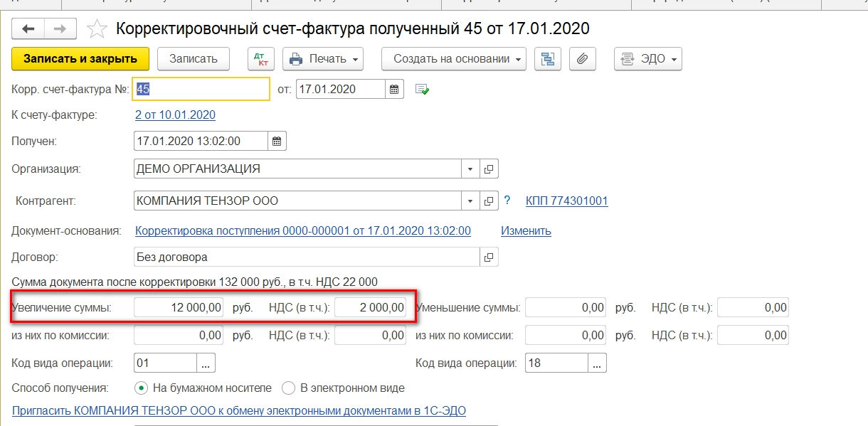Click operation code field with 01

coord(166,363)
